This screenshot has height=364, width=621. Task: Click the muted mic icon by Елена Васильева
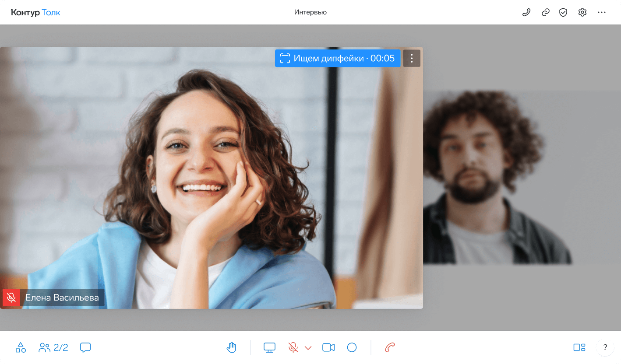point(11,298)
